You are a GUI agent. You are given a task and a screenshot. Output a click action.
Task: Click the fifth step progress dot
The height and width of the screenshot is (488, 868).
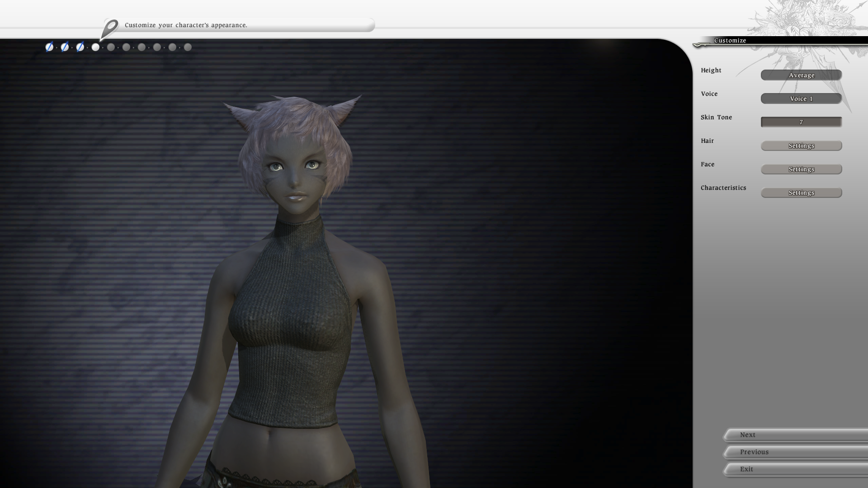pyautogui.click(x=111, y=47)
